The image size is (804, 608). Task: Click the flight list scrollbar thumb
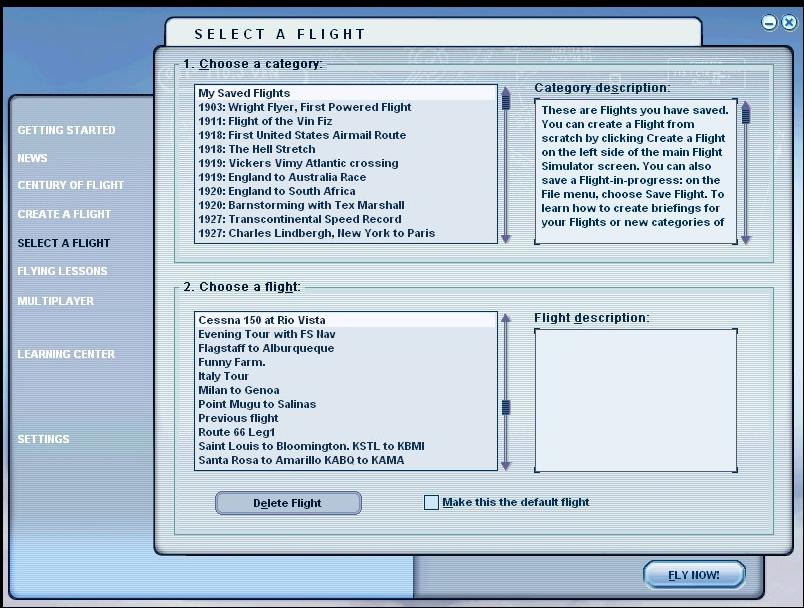tap(506, 407)
